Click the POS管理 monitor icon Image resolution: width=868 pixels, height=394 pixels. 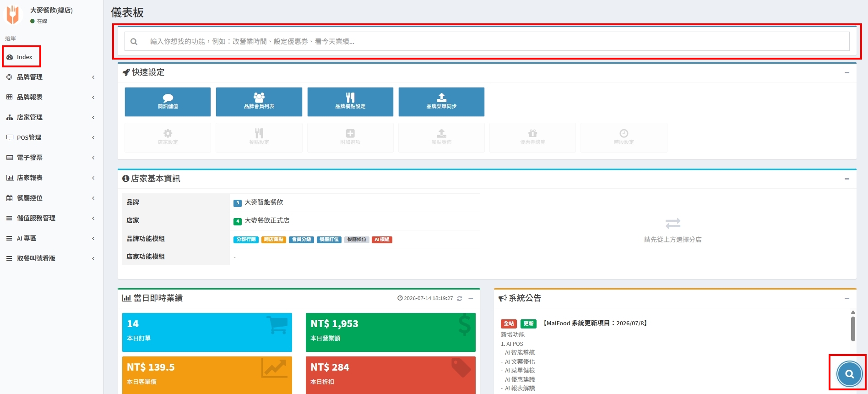coord(10,137)
